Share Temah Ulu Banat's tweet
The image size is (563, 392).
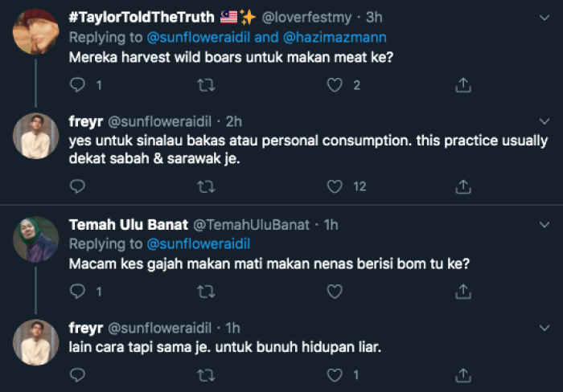coord(463,292)
